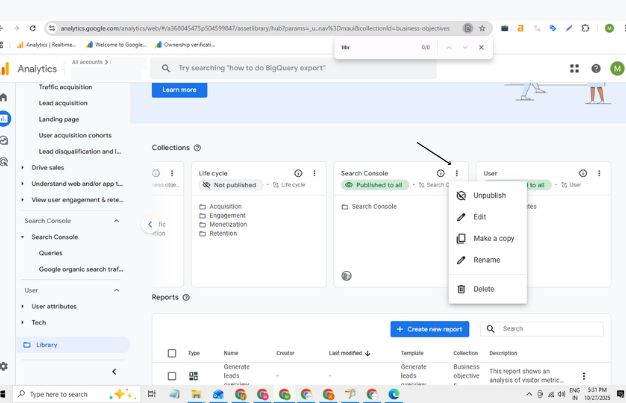Click the browser address bar

point(256,28)
